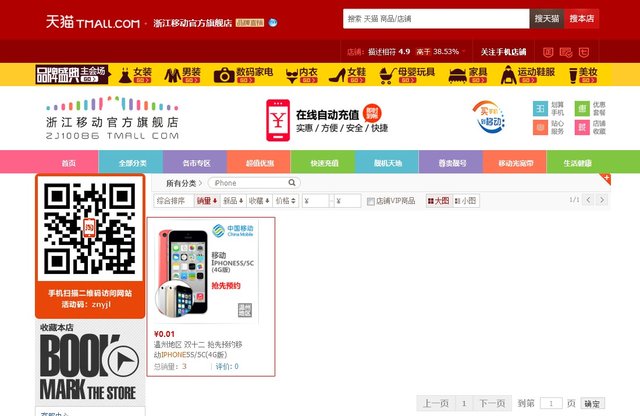Image resolution: width=640 pixels, height=416 pixels.
Task: Sort by 收藏
Action: tap(259, 201)
